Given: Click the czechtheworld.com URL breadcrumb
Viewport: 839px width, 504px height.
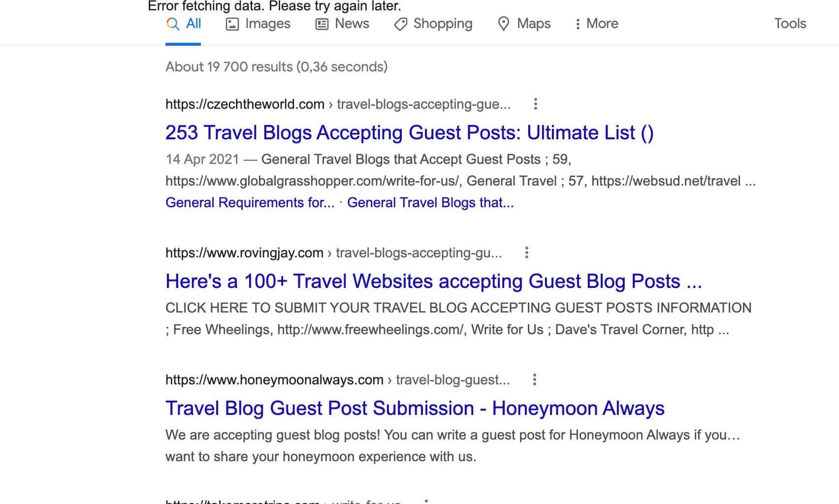Looking at the screenshot, I should coord(245,104).
